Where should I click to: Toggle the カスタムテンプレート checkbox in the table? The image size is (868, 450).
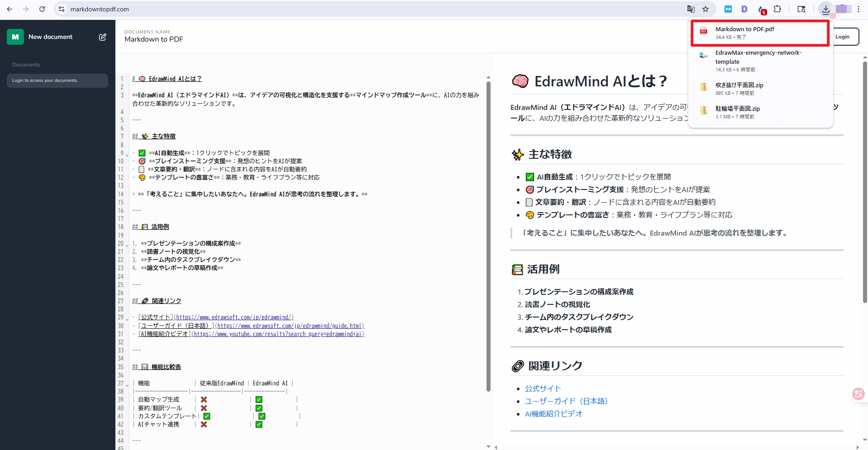[x=206, y=416]
